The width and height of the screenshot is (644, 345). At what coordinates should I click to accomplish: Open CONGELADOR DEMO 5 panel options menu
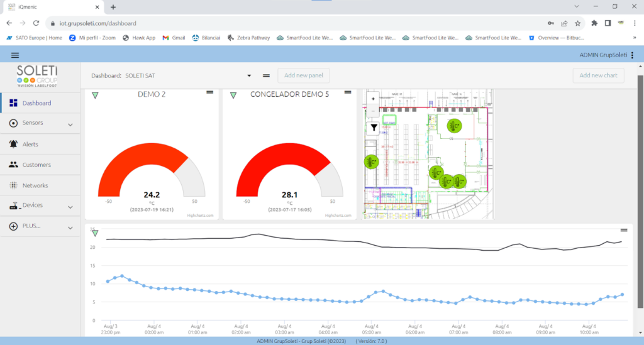click(x=348, y=92)
